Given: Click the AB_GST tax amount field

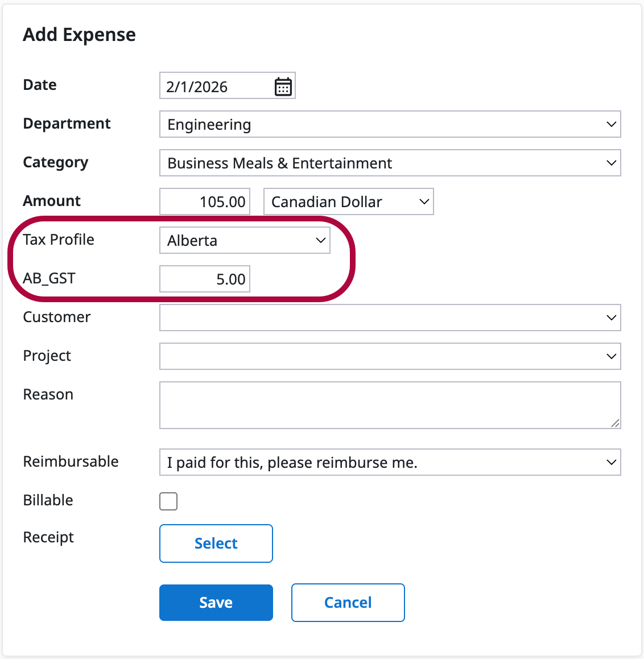Looking at the screenshot, I should point(205,279).
